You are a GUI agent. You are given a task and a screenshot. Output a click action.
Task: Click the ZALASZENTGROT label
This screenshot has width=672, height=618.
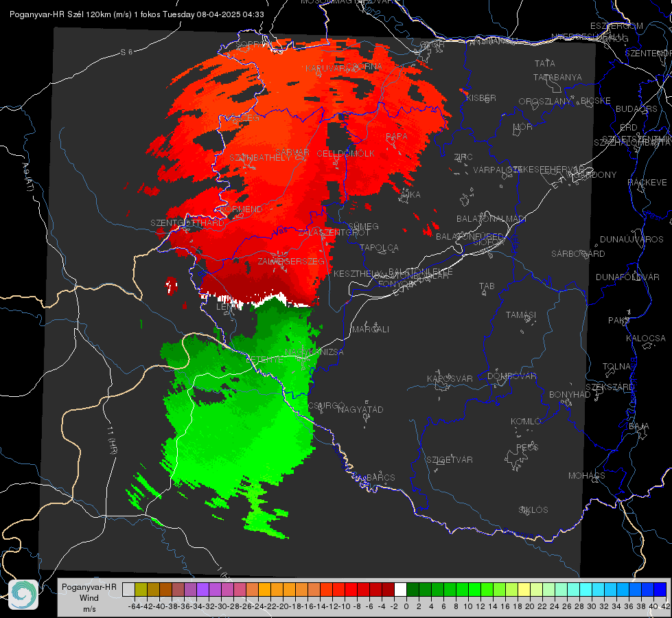pyautogui.click(x=334, y=233)
